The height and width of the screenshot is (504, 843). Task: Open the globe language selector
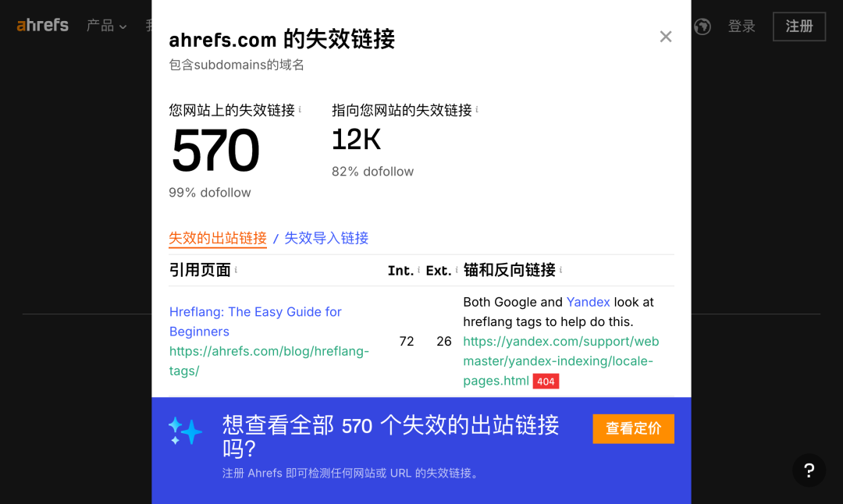pyautogui.click(x=702, y=27)
